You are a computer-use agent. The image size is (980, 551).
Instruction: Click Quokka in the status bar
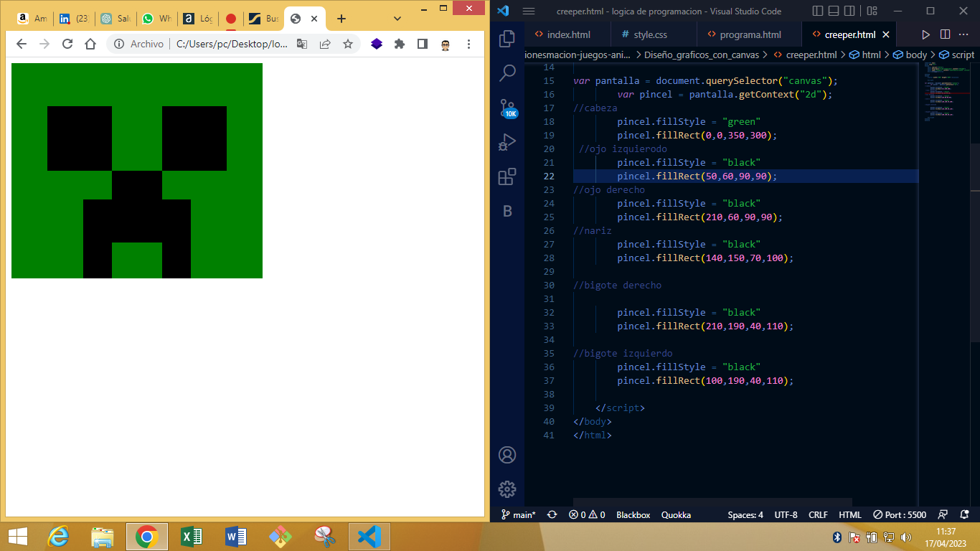(x=676, y=514)
